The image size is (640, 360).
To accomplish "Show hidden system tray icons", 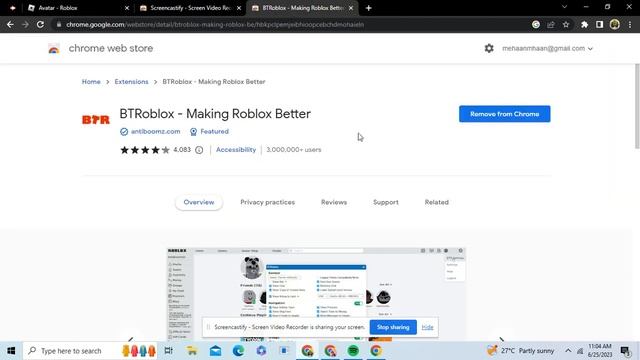I will pos(568,351).
